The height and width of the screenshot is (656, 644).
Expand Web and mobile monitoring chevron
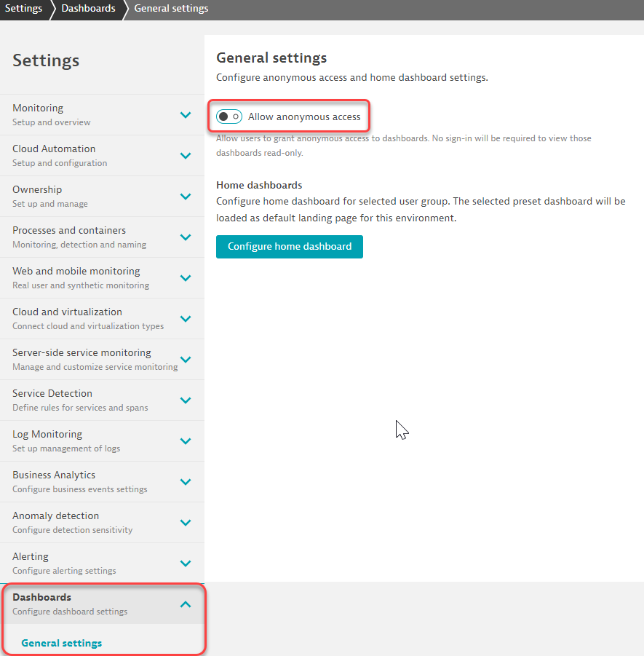click(x=186, y=278)
